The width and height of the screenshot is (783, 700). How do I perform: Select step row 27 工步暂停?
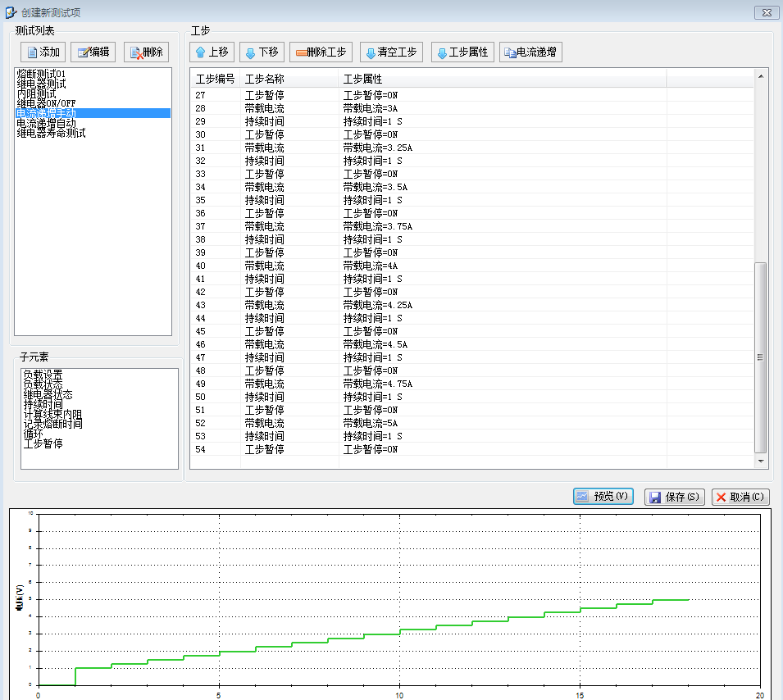click(472, 95)
